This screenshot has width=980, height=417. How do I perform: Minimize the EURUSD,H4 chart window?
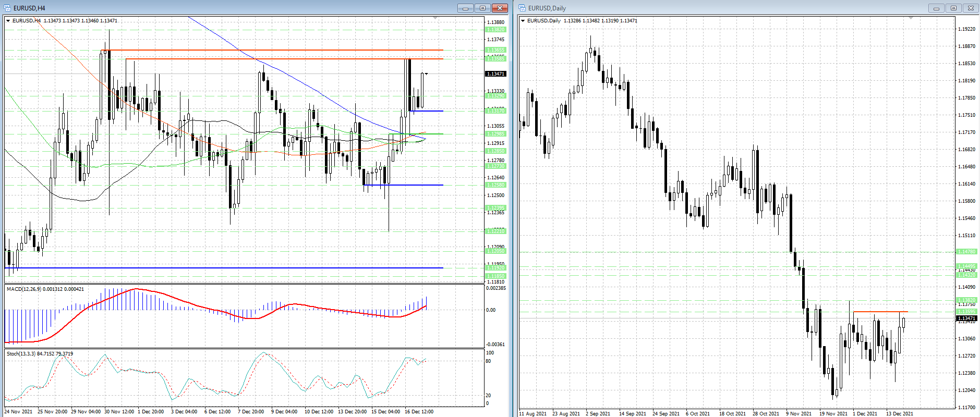465,8
